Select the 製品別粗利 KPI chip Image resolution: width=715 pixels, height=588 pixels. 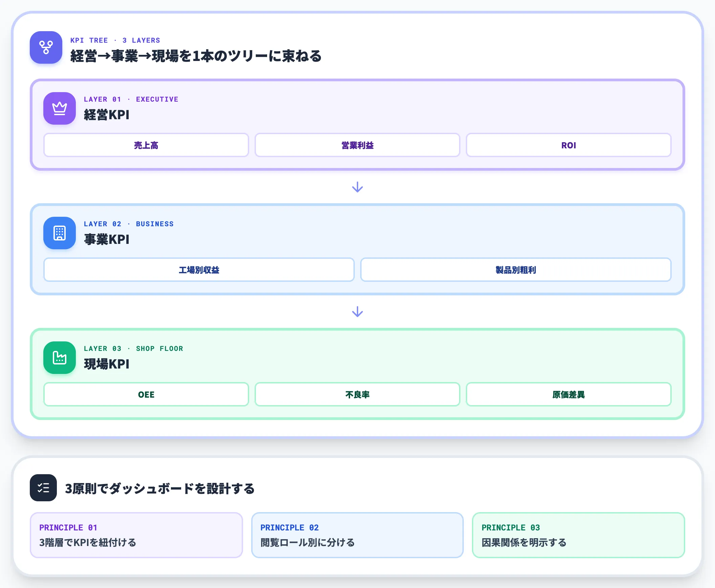(516, 270)
